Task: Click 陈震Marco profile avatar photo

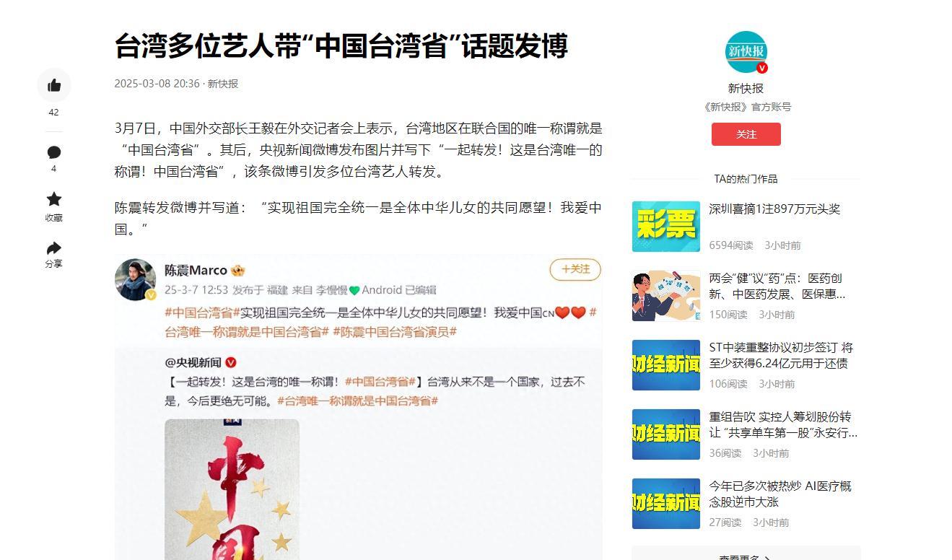Action: coord(135,279)
